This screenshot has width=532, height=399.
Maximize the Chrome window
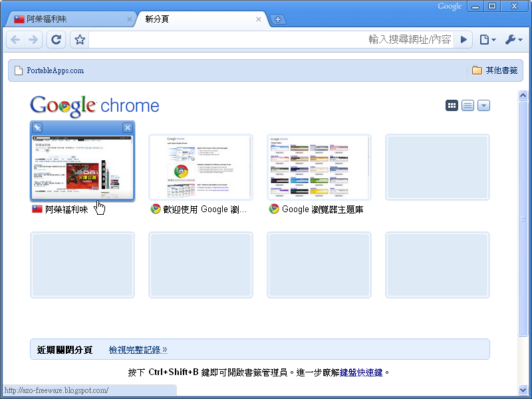pos(492,7)
